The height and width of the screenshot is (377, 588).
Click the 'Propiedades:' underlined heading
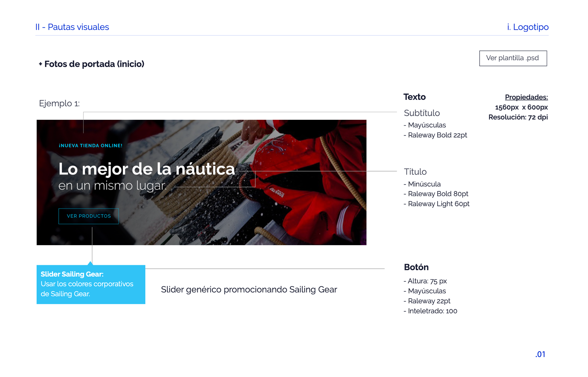point(526,97)
